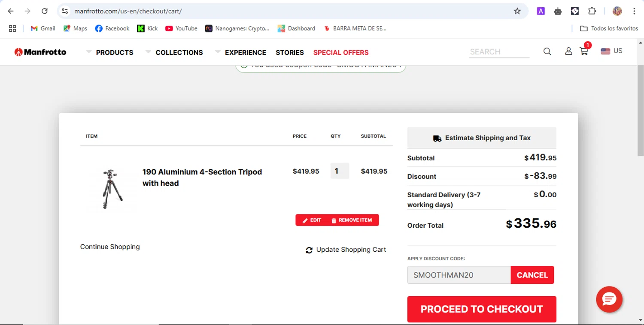
Task: Click Continue Shopping link
Action: (x=110, y=247)
